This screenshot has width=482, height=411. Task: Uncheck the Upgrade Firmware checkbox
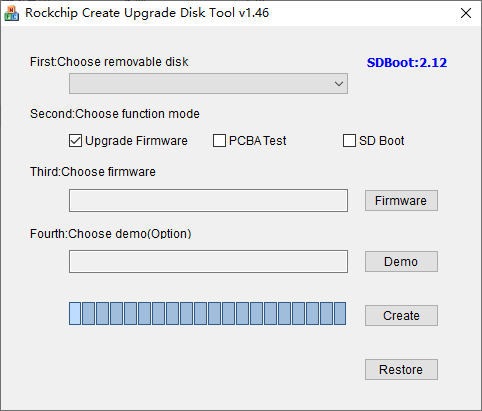pos(75,141)
